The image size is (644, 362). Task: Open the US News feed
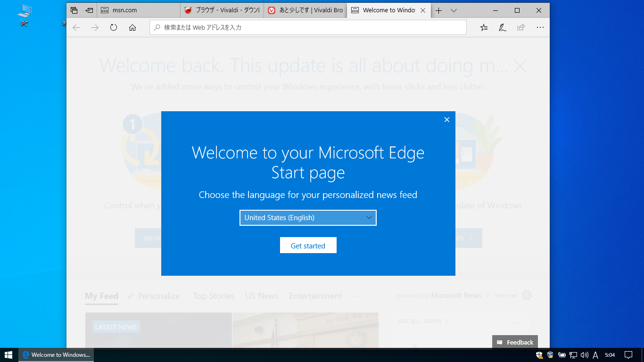point(262,296)
